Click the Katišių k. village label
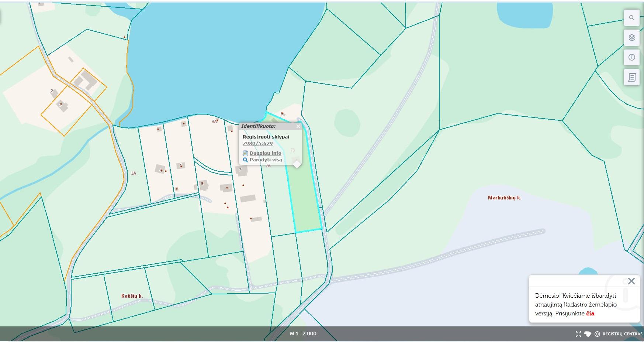The width and height of the screenshot is (644, 342). click(x=132, y=296)
